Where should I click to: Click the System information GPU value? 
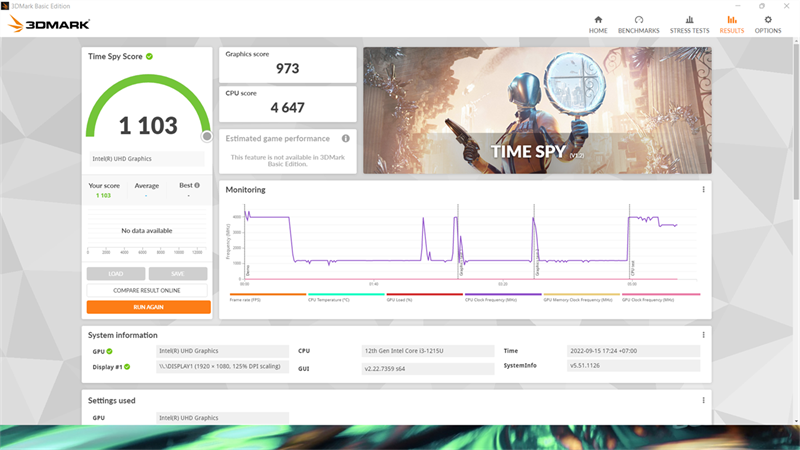[222, 351]
